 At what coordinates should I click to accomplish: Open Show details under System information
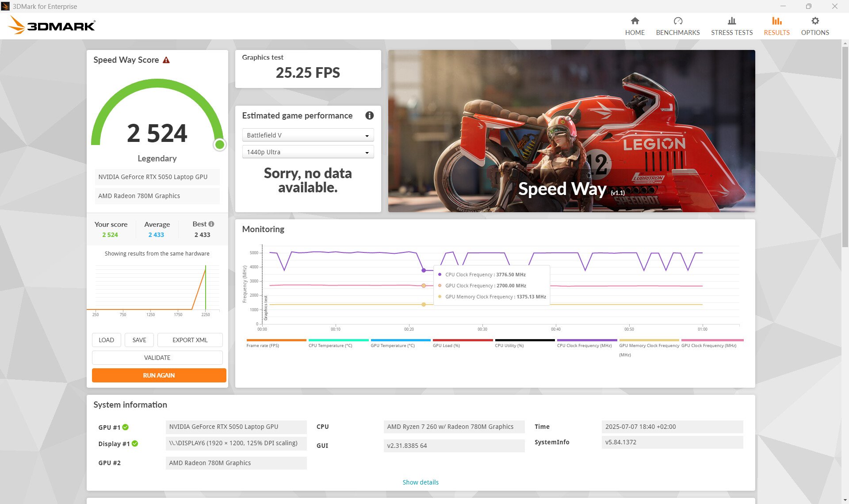click(x=420, y=482)
